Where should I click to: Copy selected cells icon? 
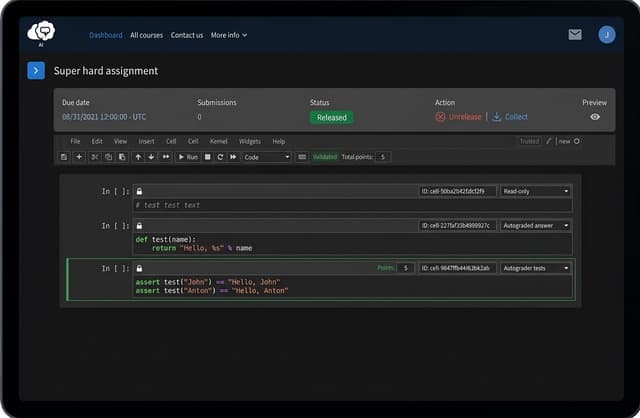click(x=108, y=157)
